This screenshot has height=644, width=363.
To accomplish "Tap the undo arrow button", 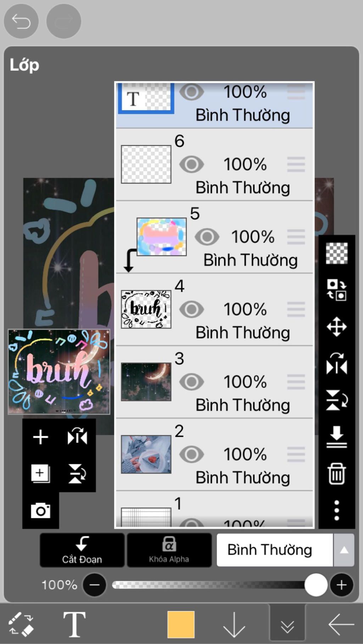I will click(x=21, y=21).
